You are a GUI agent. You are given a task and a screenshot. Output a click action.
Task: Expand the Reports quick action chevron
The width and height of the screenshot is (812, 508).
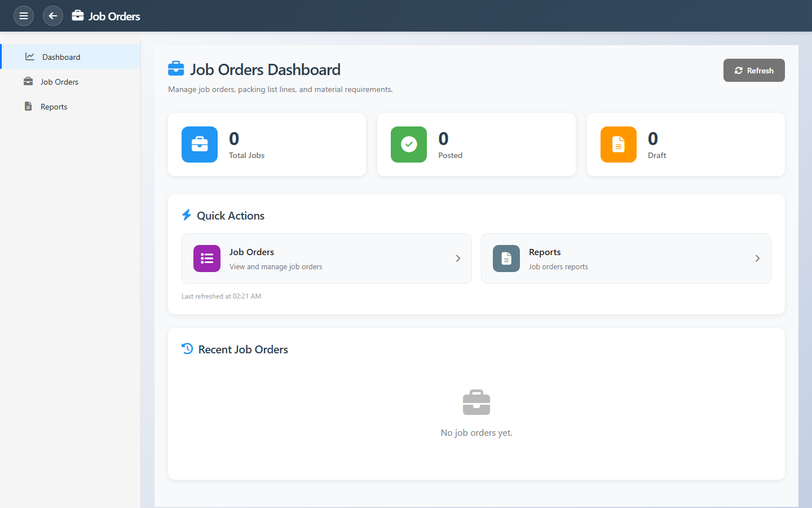[757, 259]
